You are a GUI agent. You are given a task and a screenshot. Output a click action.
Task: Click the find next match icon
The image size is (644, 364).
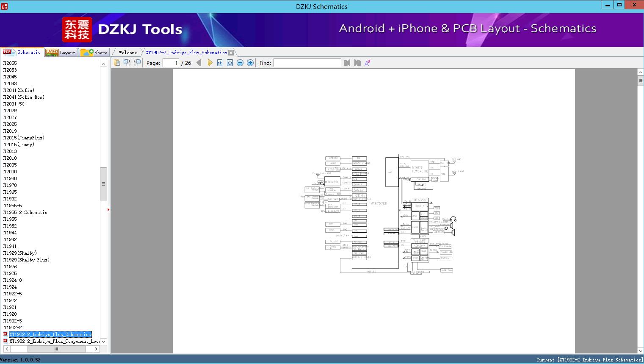(x=357, y=63)
